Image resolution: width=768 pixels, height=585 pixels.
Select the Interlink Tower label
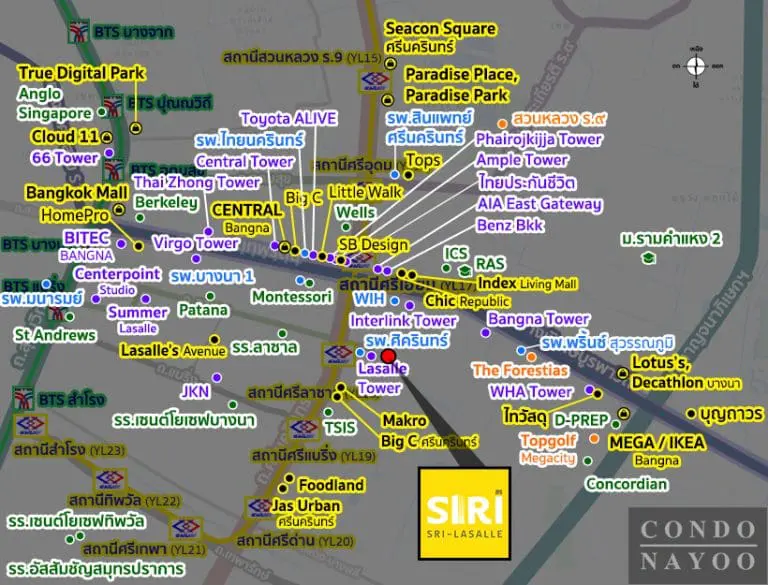click(x=404, y=321)
